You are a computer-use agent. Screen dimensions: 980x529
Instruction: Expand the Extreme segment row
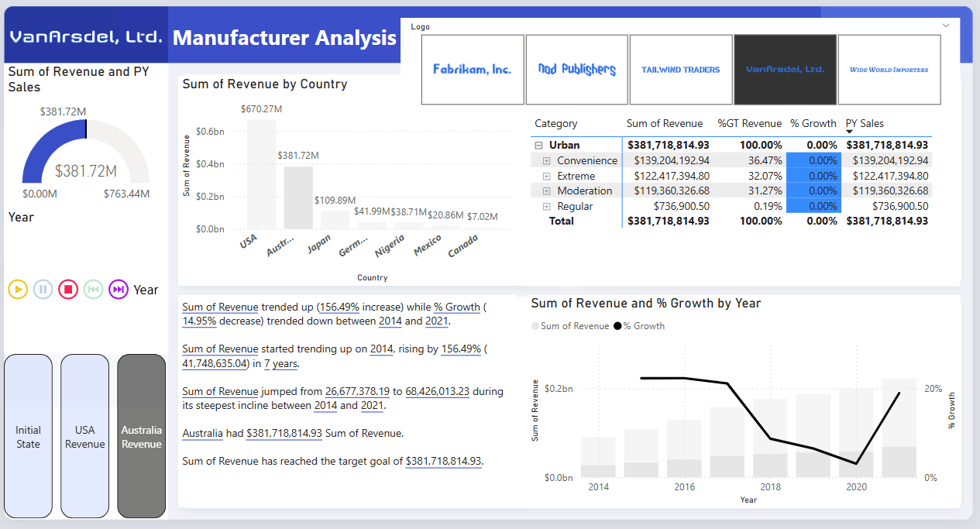546,177
